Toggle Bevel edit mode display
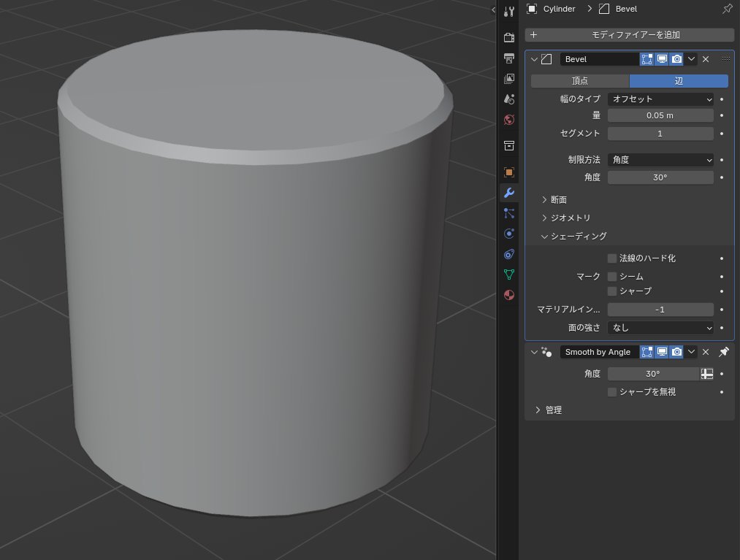 pos(647,59)
